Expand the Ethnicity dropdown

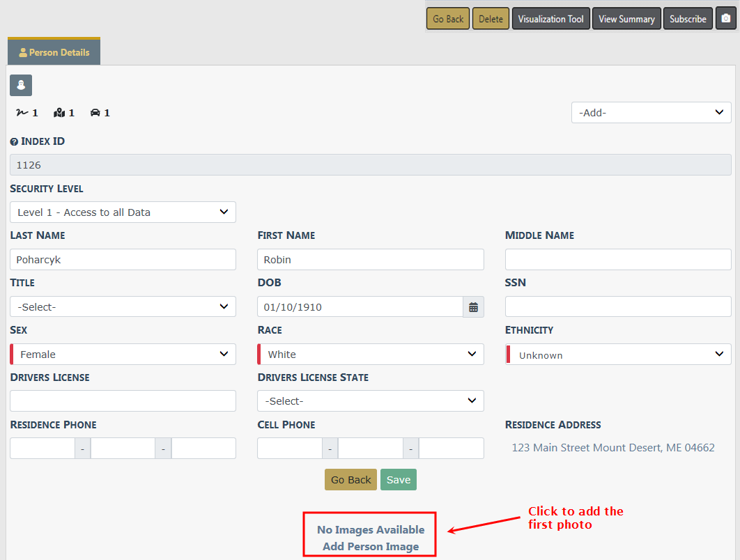(618, 355)
